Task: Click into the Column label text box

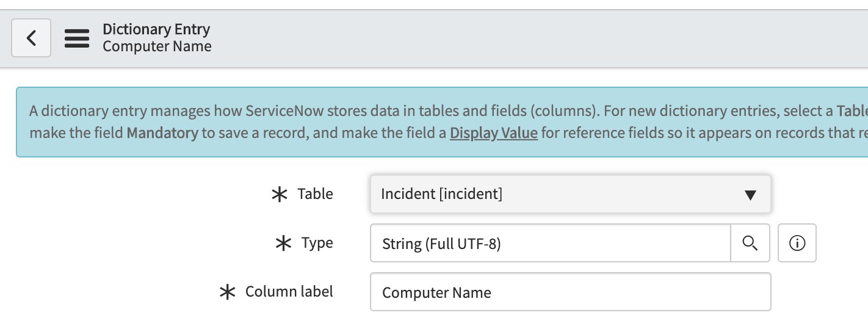Action: pyautogui.click(x=570, y=292)
